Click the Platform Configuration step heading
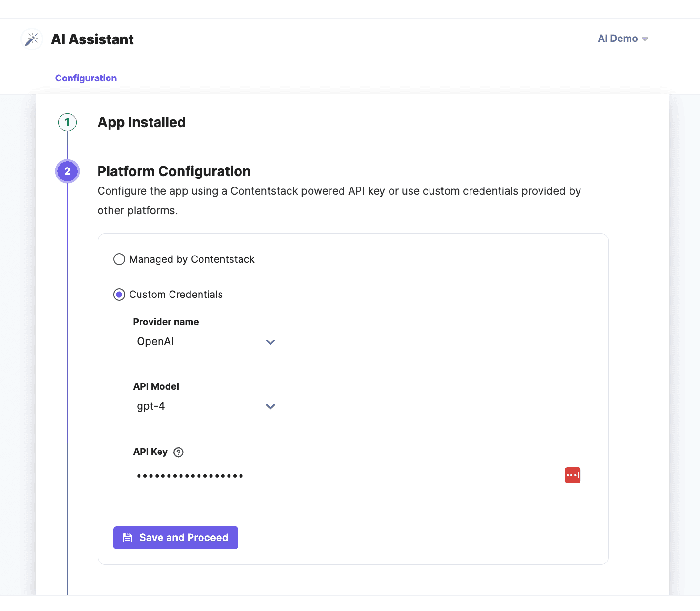 coord(174,171)
